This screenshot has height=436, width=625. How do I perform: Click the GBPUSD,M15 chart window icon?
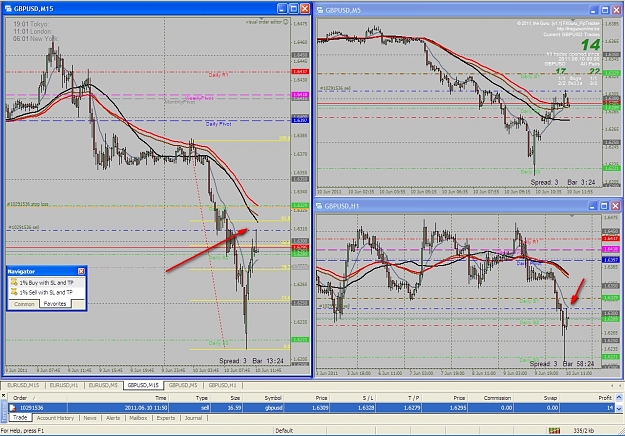pos(8,8)
